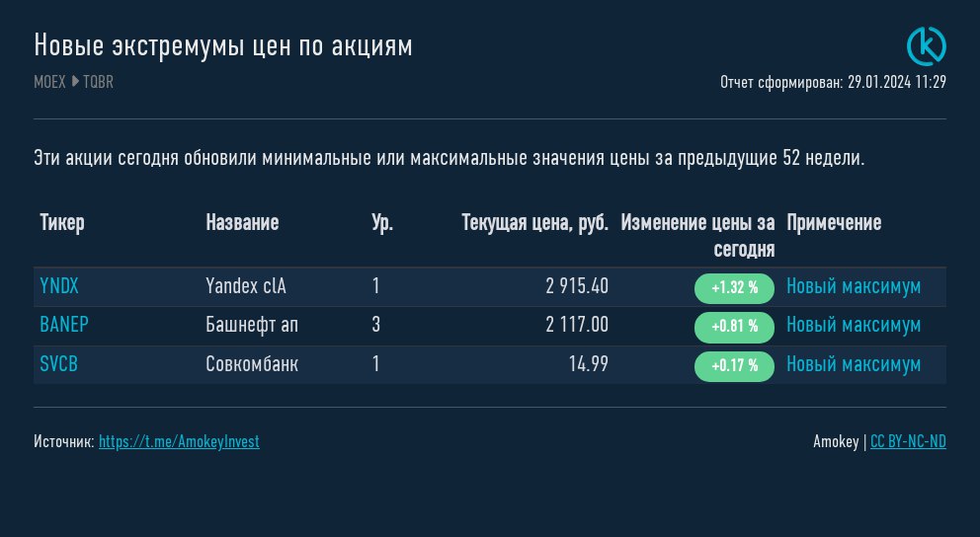Click the +1.32 % change badge
980x537 pixels.
[x=734, y=288]
